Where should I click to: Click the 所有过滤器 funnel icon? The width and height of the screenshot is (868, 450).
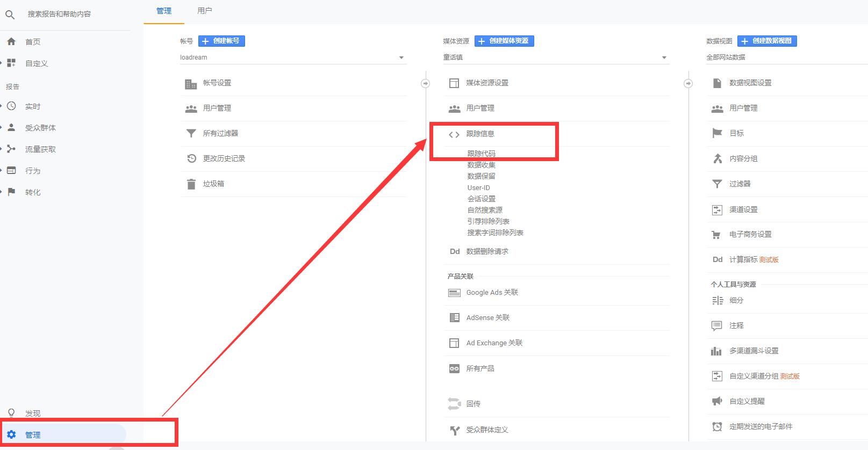191,133
